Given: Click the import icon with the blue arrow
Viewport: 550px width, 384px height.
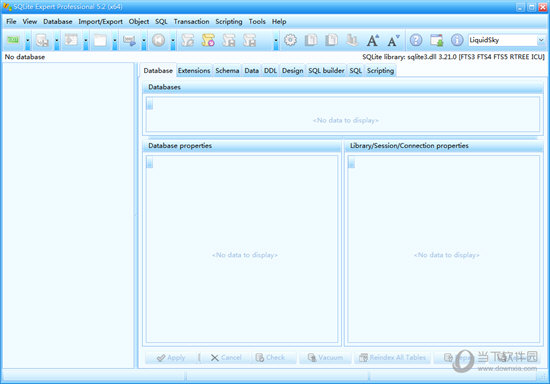Looking at the screenshot, I should point(129,40).
